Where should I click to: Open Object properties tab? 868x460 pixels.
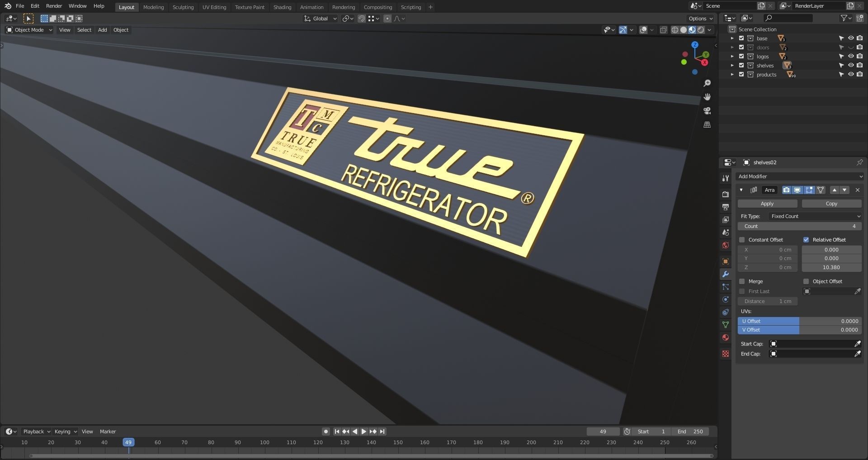(726, 261)
